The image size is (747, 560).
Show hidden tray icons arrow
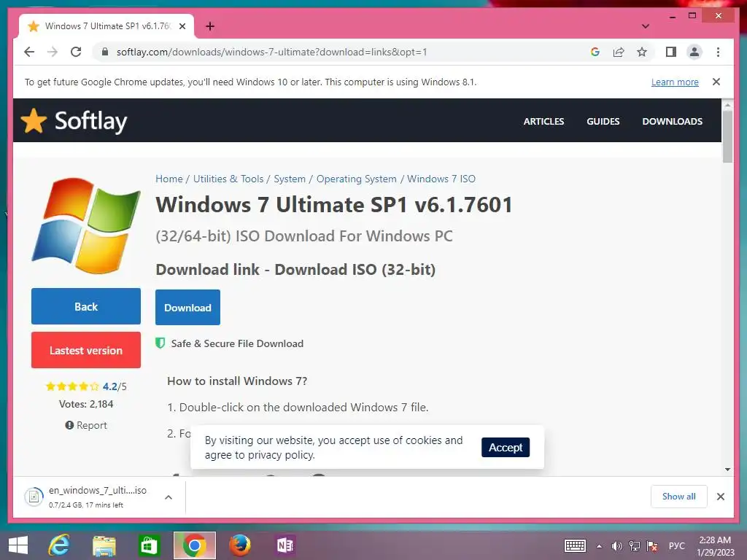[600, 546]
